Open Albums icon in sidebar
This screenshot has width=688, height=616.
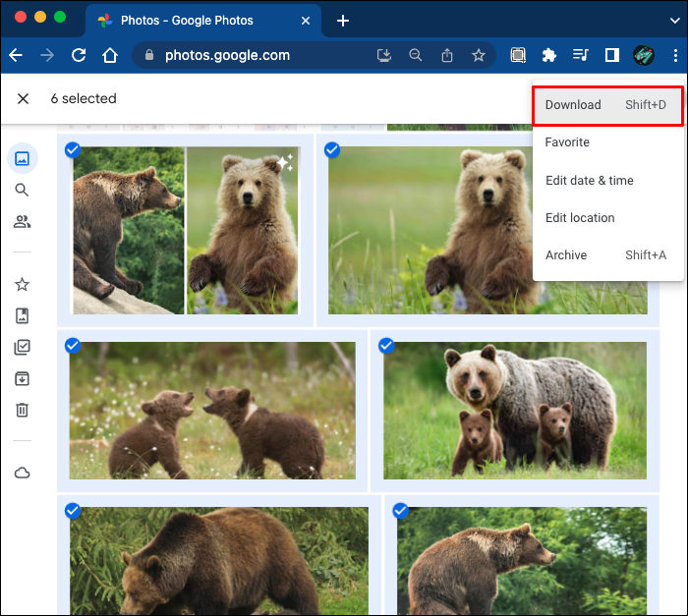tap(22, 316)
